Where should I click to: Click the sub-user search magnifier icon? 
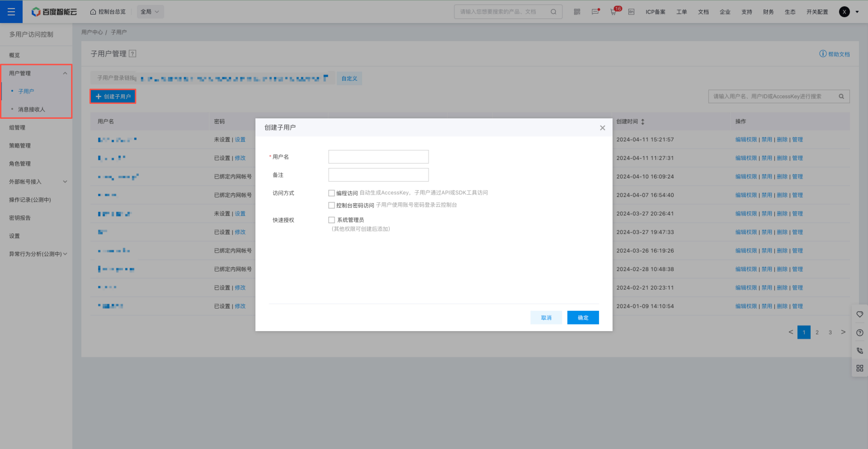pyautogui.click(x=841, y=96)
